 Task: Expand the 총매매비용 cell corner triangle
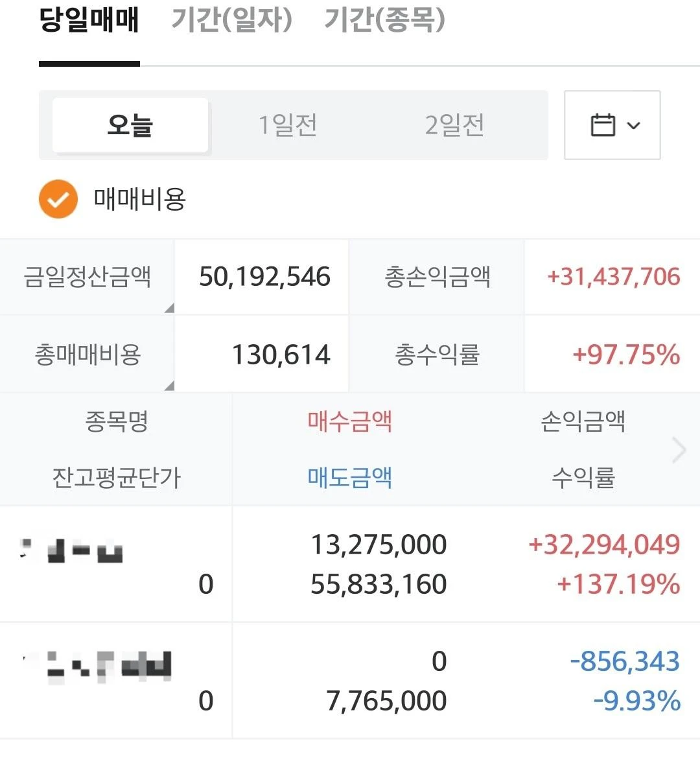coord(169,386)
